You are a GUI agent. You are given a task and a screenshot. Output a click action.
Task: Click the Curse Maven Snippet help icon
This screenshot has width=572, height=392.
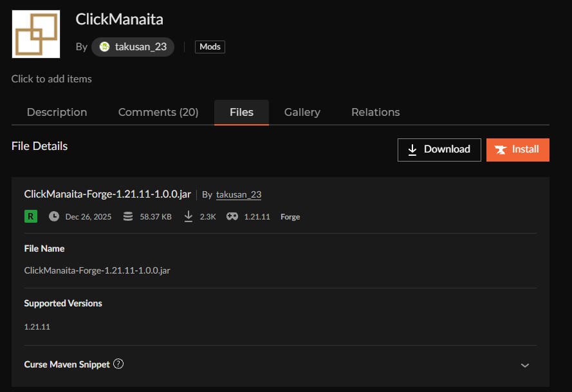coord(118,364)
